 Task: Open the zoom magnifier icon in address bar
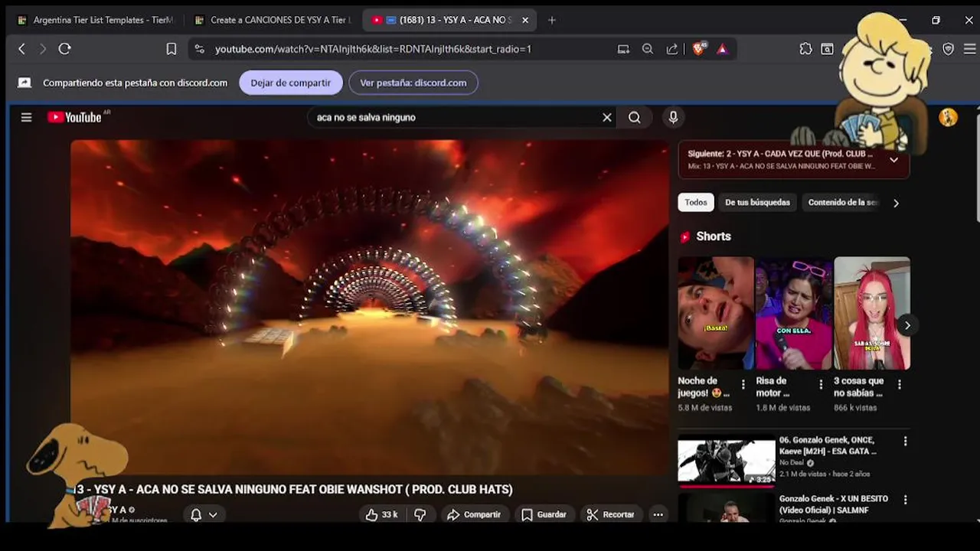pyautogui.click(x=648, y=49)
